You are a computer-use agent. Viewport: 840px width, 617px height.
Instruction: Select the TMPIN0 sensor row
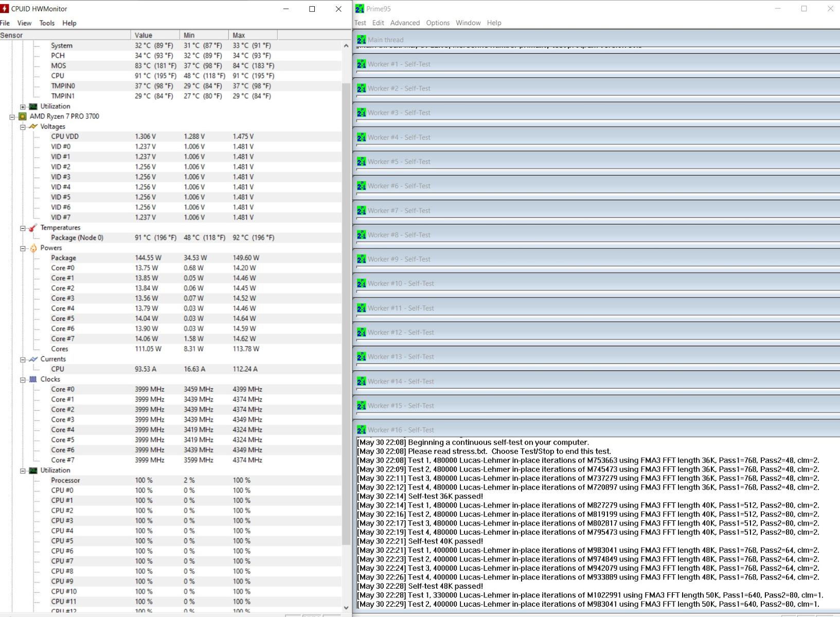(x=171, y=86)
